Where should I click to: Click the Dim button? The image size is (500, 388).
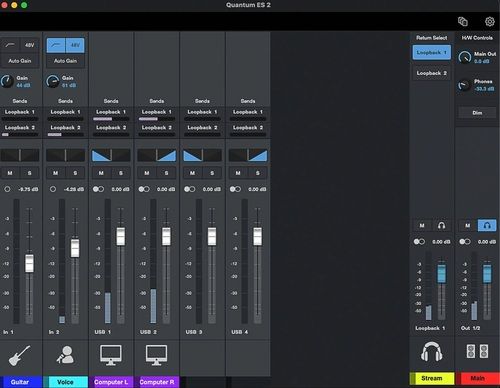477,113
